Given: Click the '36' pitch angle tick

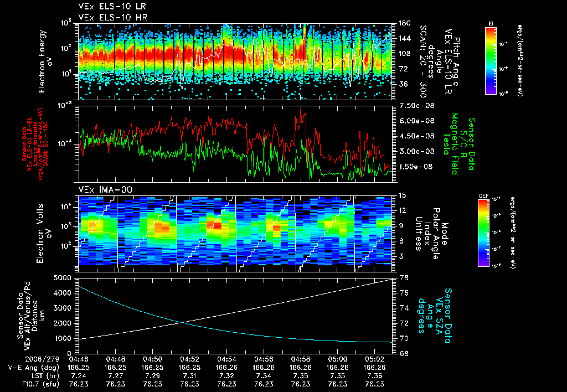Looking at the screenshot, I should point(403,84).
